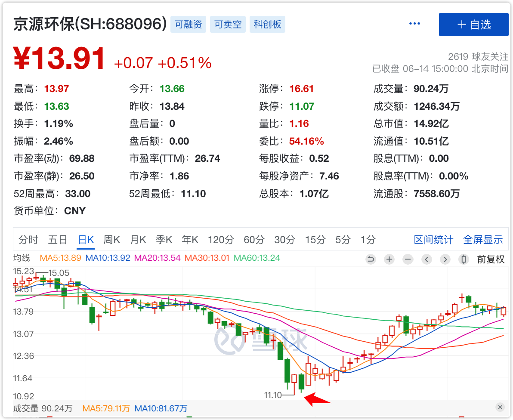Click the 11.10 low candlestick on chart

coord(294,383)
